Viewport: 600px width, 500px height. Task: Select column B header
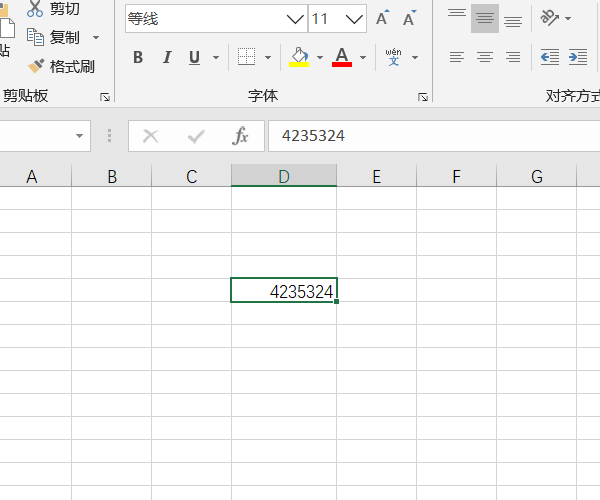[x=112, y=176]
